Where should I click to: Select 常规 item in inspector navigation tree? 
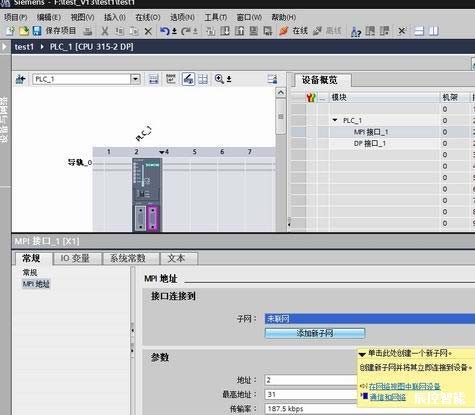point(30,272)
